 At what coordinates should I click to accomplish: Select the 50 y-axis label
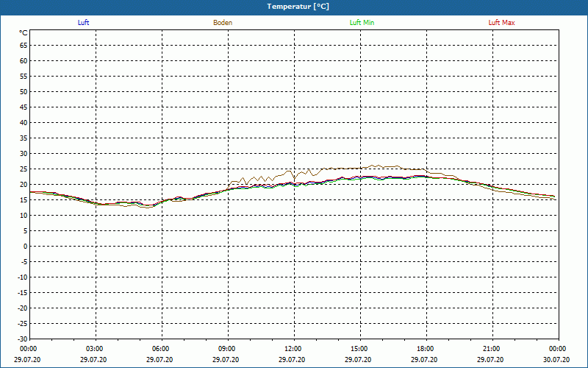click(x=24, y=91)
